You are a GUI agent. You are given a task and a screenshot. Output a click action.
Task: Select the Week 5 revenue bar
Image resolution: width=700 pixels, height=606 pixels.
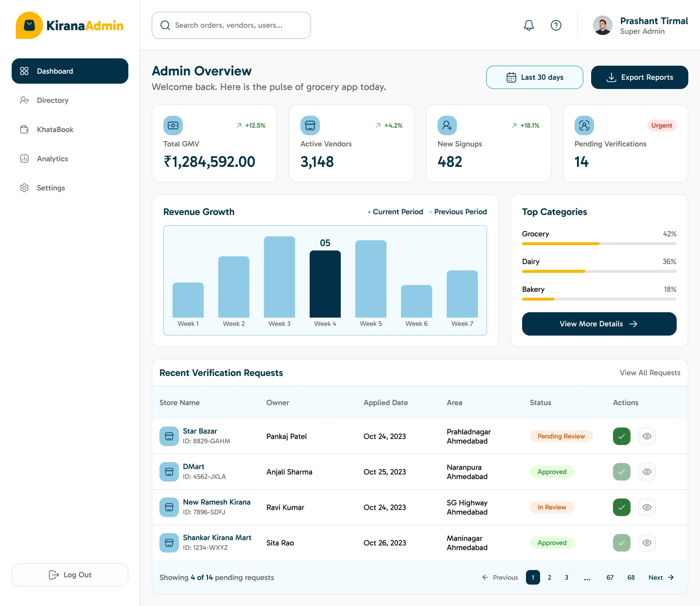pyautogui.click(x=371, y=279)
